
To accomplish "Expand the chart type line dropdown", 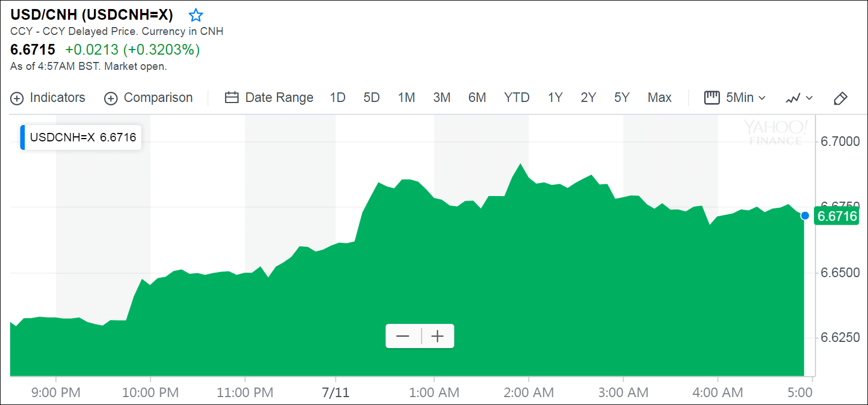I will tap(799, 98).
